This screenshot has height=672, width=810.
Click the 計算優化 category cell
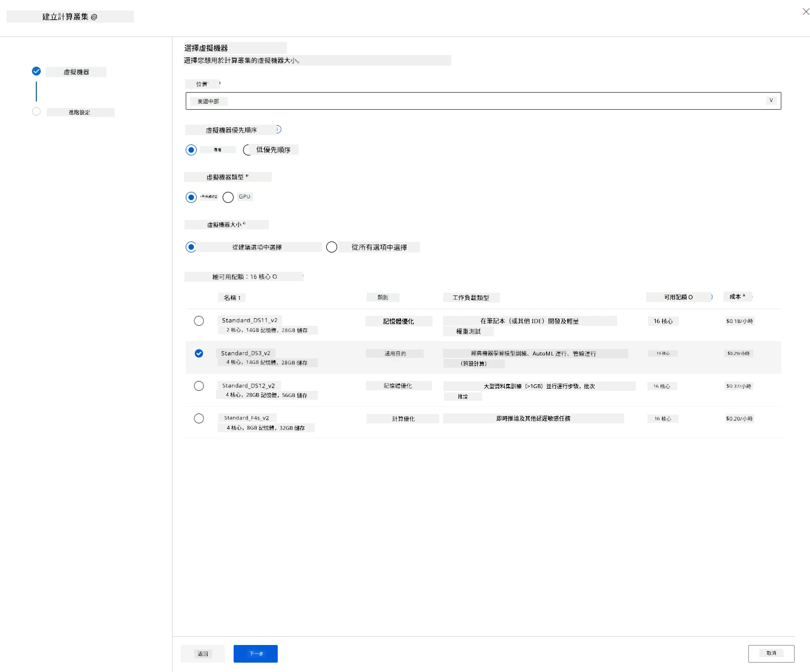click(403, 419)
